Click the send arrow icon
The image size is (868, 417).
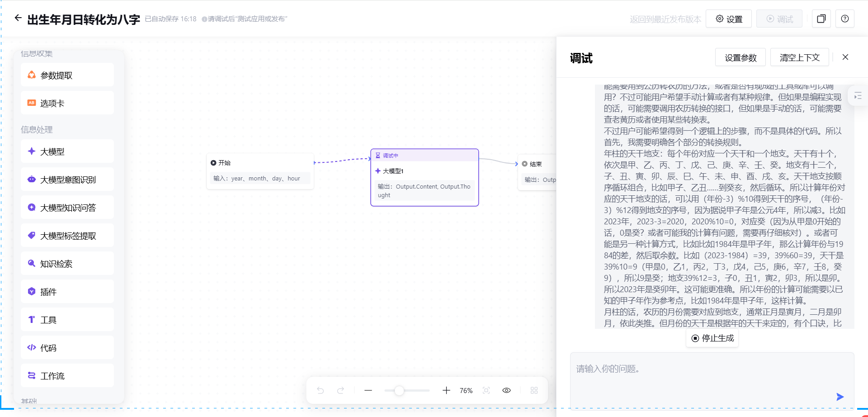tap(840, 397)
